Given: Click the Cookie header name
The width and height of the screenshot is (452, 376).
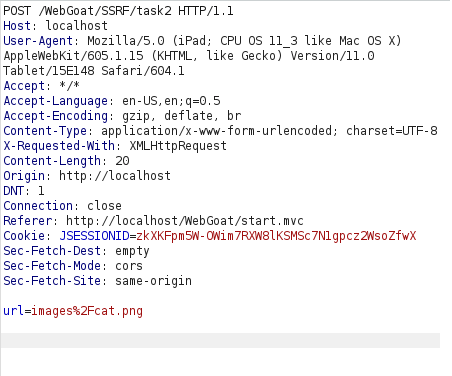Looking at the screenshot, I should coord(24,236).
